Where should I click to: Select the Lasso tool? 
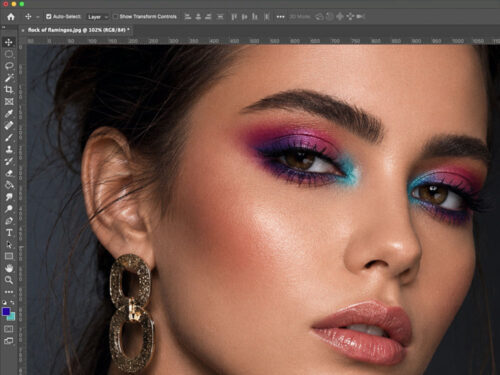click(9, 66)
